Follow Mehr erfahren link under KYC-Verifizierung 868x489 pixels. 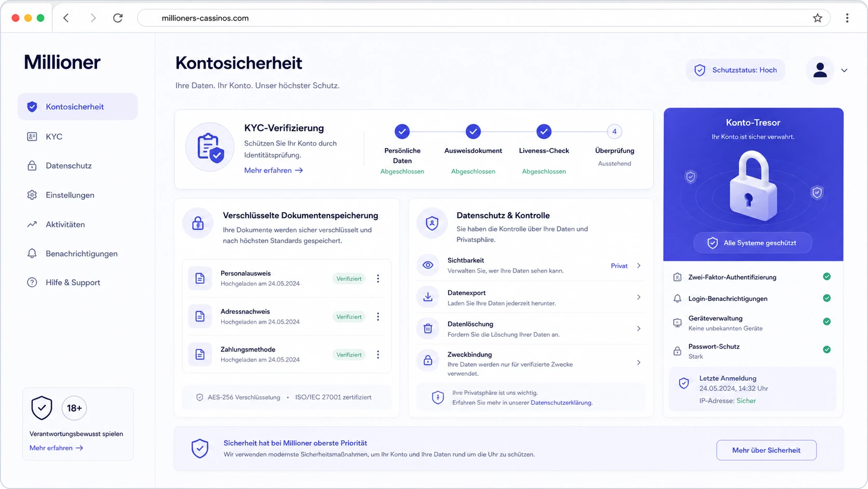tap(274, 170)
